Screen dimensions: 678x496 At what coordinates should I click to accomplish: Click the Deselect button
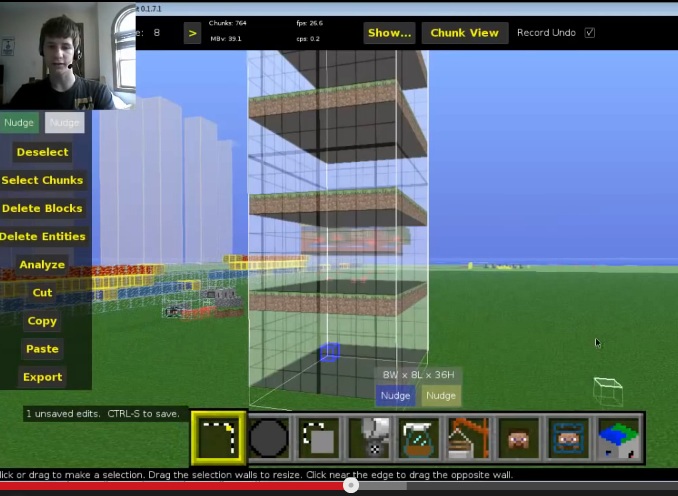[42, 152]
